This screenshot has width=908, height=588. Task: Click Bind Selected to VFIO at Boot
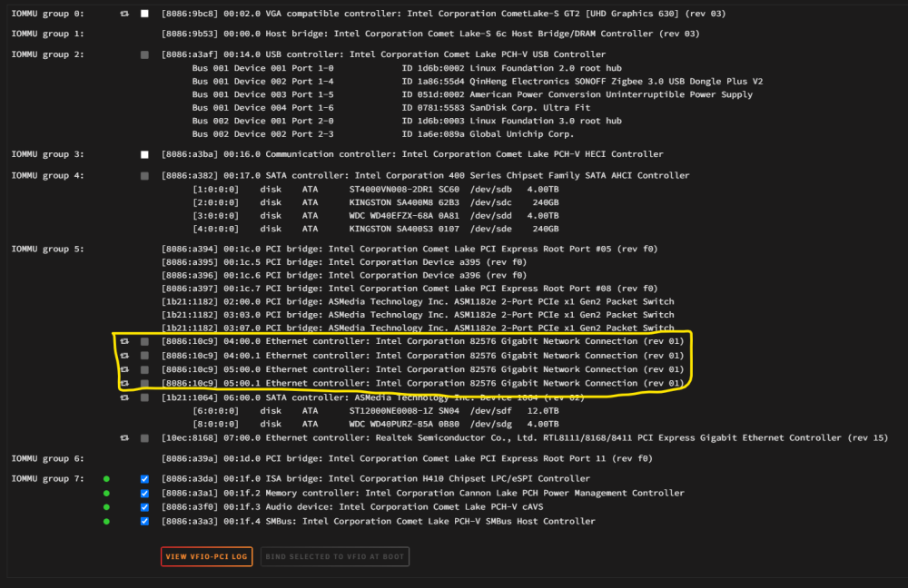pos(335,557)
